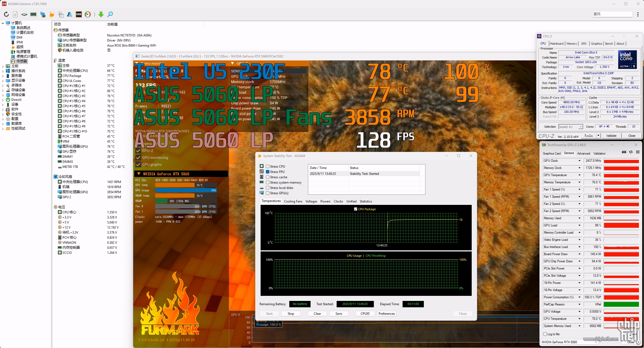Viewport: 644px width, 348px height.
Task: Open the gear checklist icon in AIDA64 toolbar
Action: (61, 14)
